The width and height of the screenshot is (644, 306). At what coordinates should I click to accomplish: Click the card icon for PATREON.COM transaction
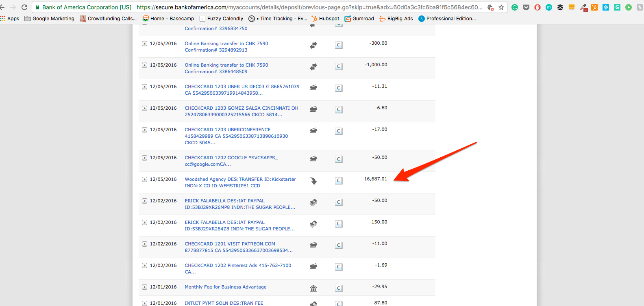(x=313, y=245)
